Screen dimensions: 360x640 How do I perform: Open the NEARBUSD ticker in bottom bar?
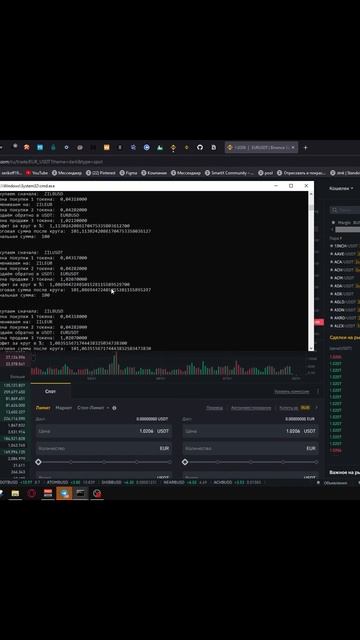click(186, 482)
